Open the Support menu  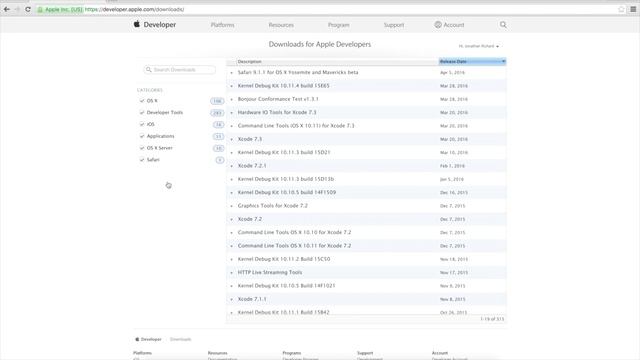[393, 25]
